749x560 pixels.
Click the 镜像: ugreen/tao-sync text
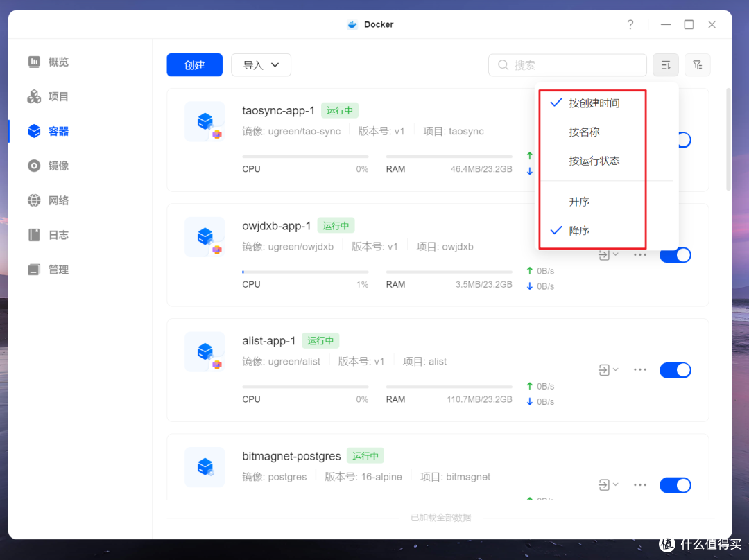291,131
